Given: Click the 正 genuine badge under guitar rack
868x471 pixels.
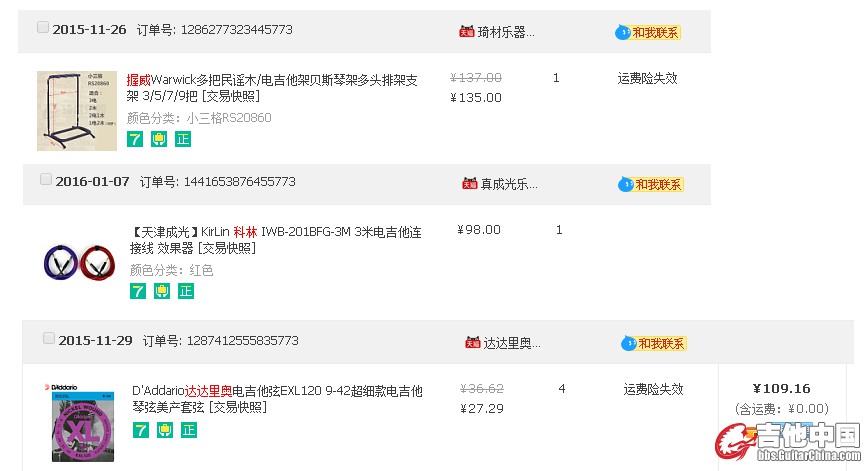Looking at the screenshot, I should pos(183,139).
